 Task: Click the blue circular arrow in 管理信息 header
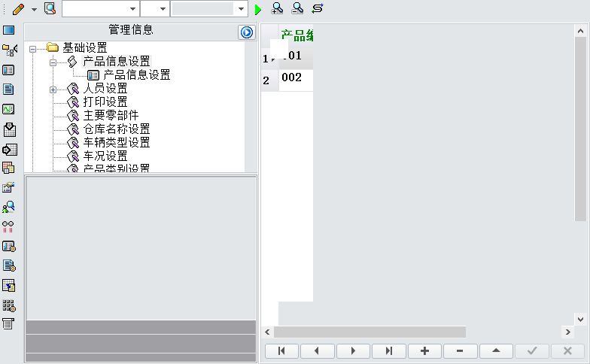(247, 32)
